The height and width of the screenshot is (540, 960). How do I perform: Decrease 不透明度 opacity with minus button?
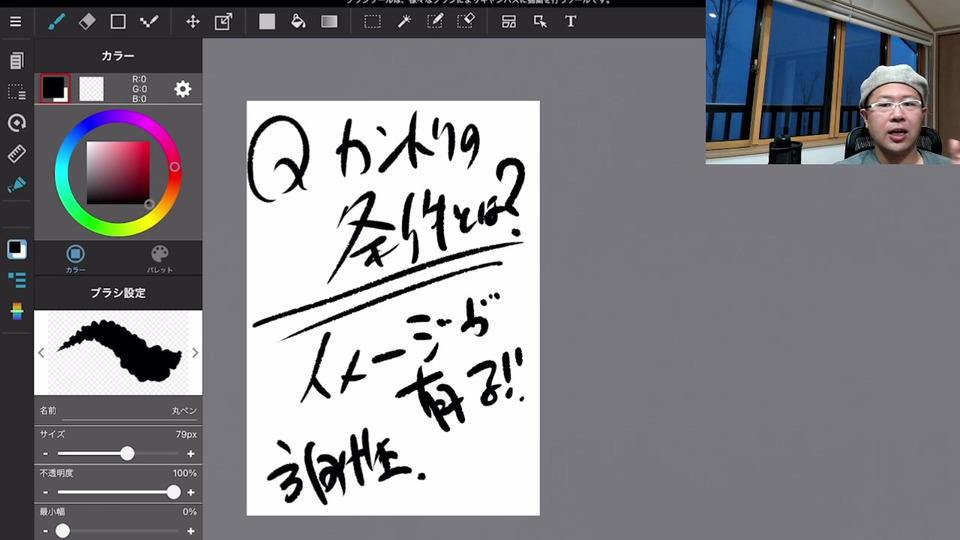tap(46, 492)
